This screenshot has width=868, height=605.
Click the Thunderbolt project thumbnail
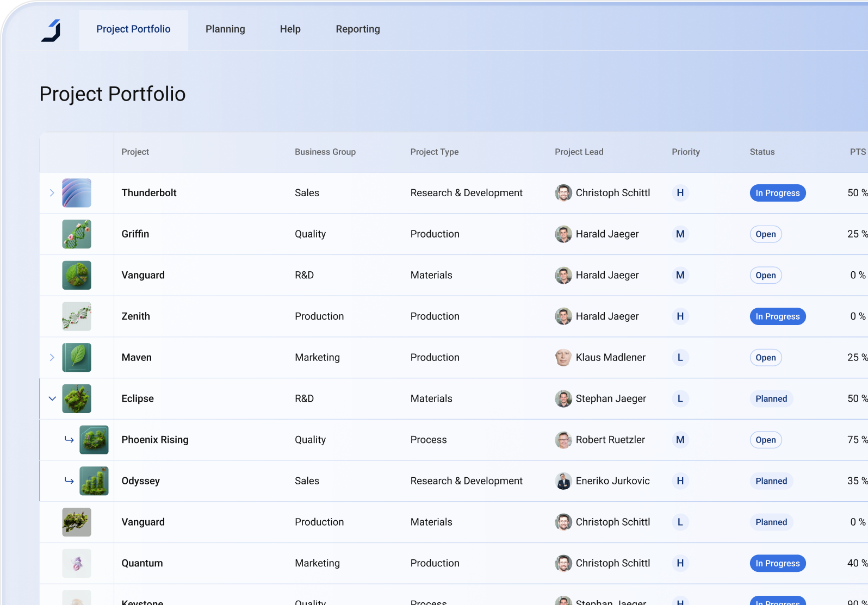pyautogui.click(x=77, y=193)
